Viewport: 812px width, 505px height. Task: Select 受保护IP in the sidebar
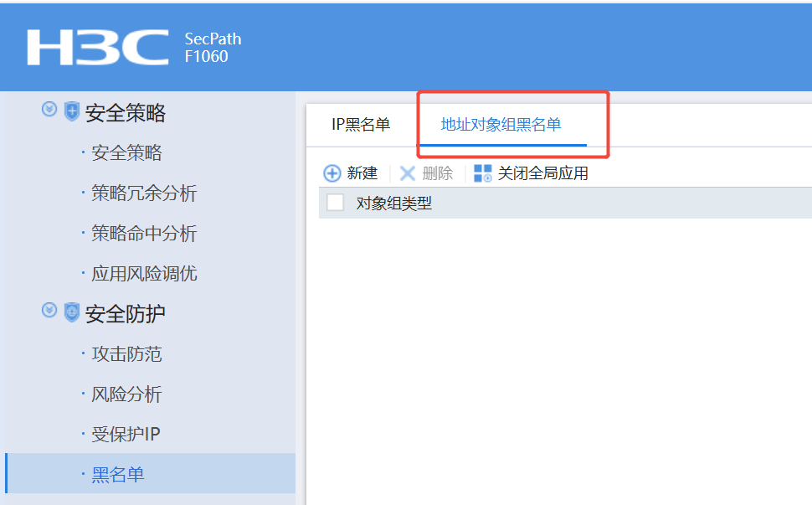pos(126,435)
